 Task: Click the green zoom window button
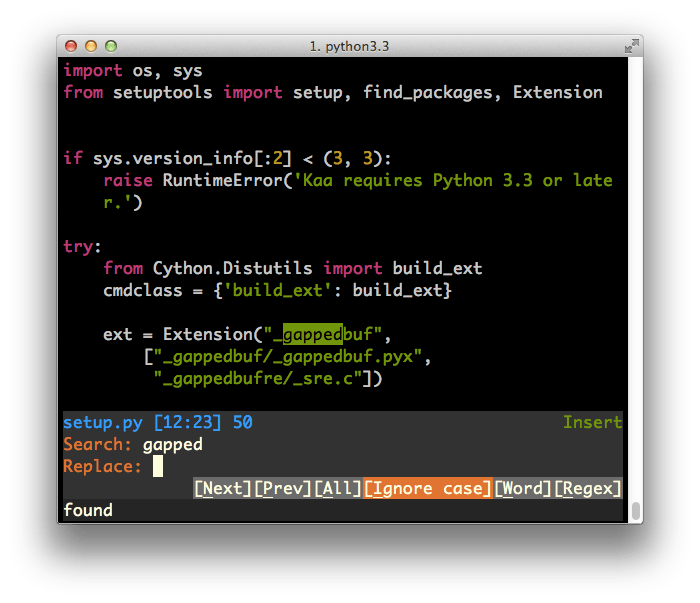[111, 46]
